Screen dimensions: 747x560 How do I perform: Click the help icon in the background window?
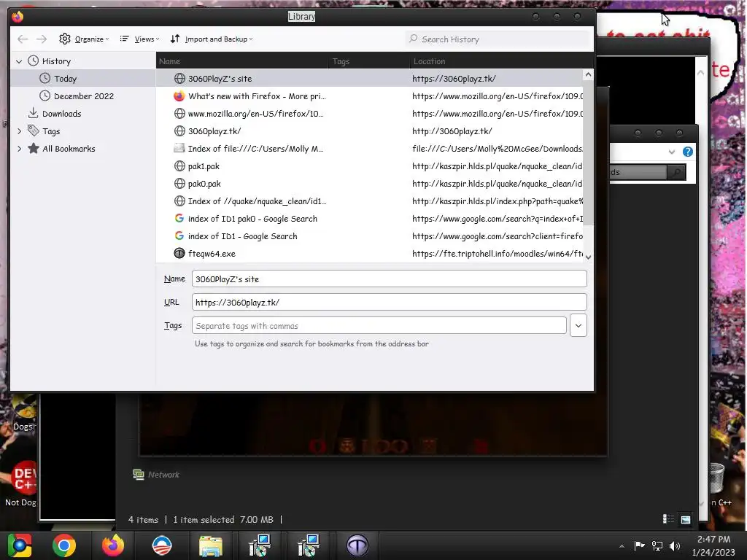click(687, 152)
